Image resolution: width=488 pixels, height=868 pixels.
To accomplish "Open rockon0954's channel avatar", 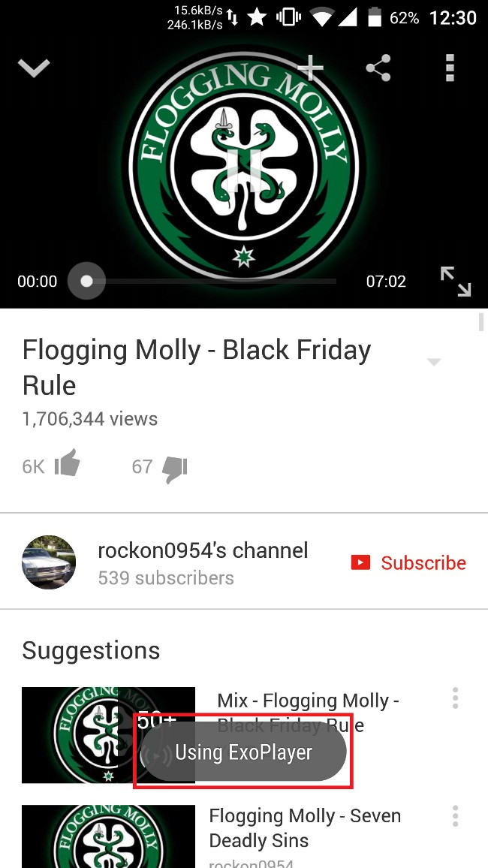I will [x=49, y=562].
